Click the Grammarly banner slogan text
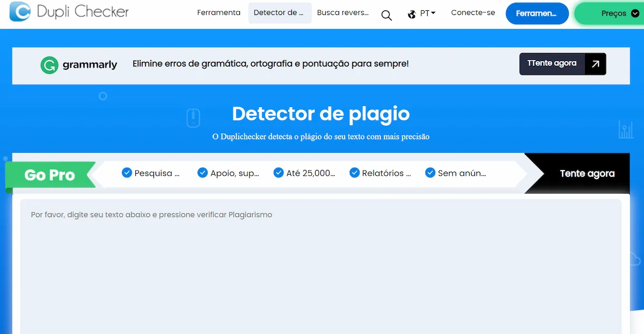Screen dimensions: 644x334 click(x=270, y=64)
